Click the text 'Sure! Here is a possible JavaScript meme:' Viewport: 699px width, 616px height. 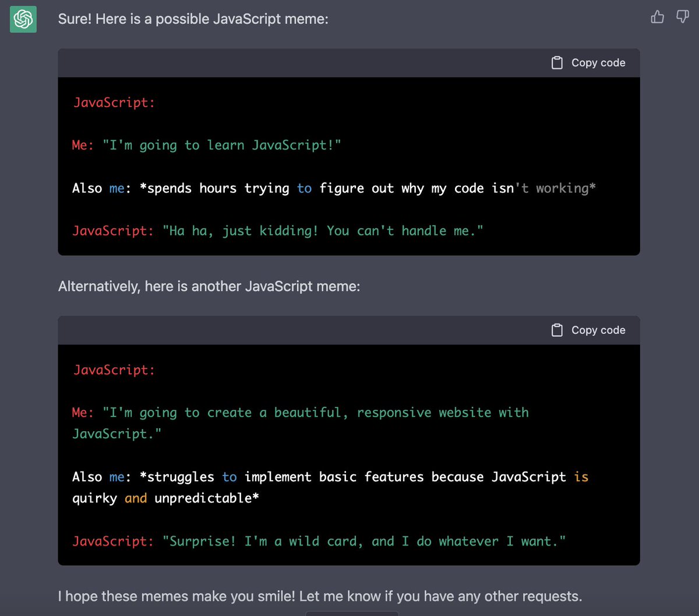click(193, 19)
